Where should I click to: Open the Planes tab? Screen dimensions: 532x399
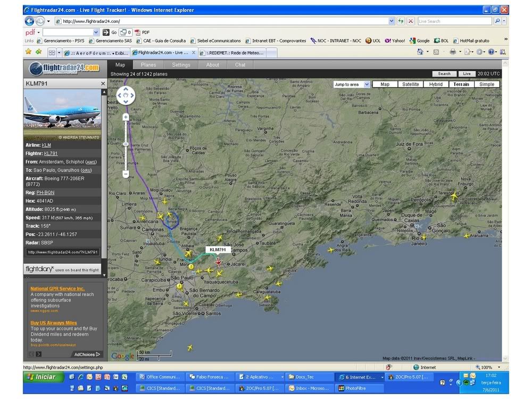click(x=148, y=65)
